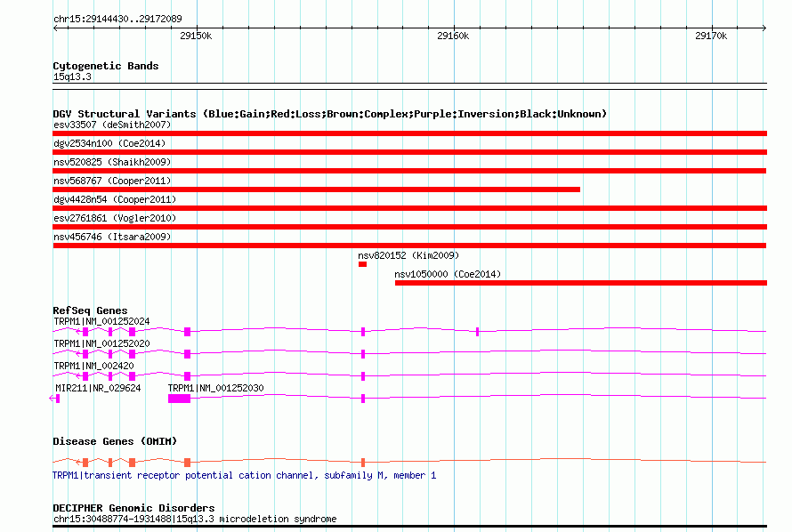The height and width of the screenshot is (532, 792).
Task: Click the DECIPHER Genomic Disorders track title
Action: tap(133, 508)
